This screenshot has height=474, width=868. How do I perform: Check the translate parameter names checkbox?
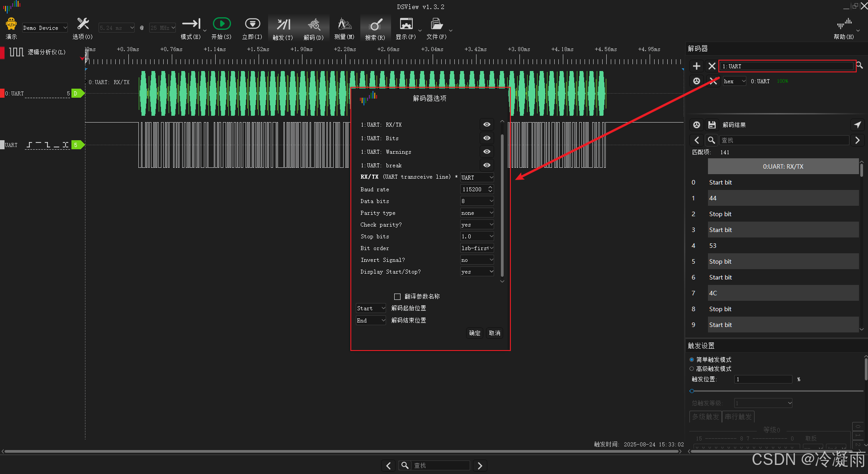click(397, 297)
